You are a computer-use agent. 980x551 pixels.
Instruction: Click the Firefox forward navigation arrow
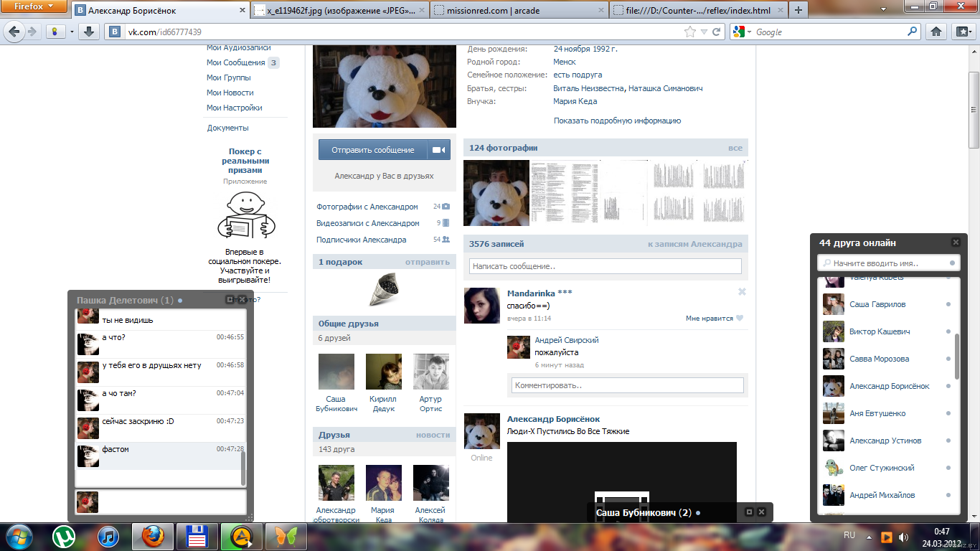point(32,32)
